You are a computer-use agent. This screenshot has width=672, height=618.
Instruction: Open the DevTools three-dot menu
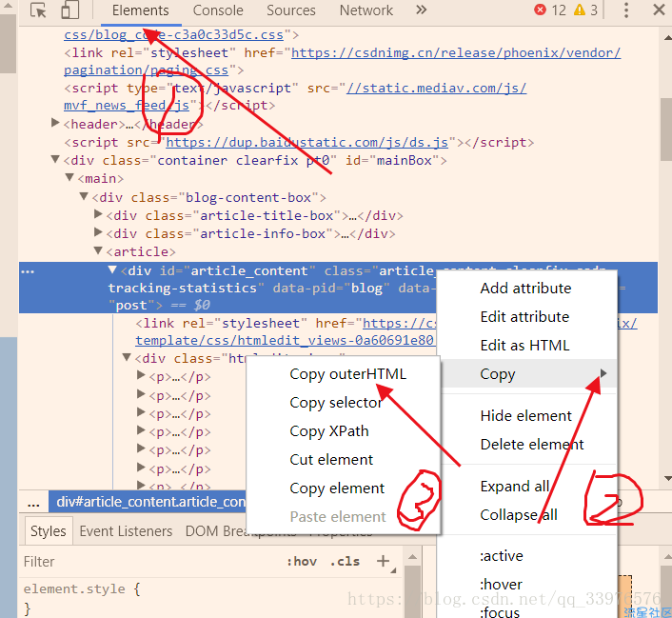click(626, 10)
